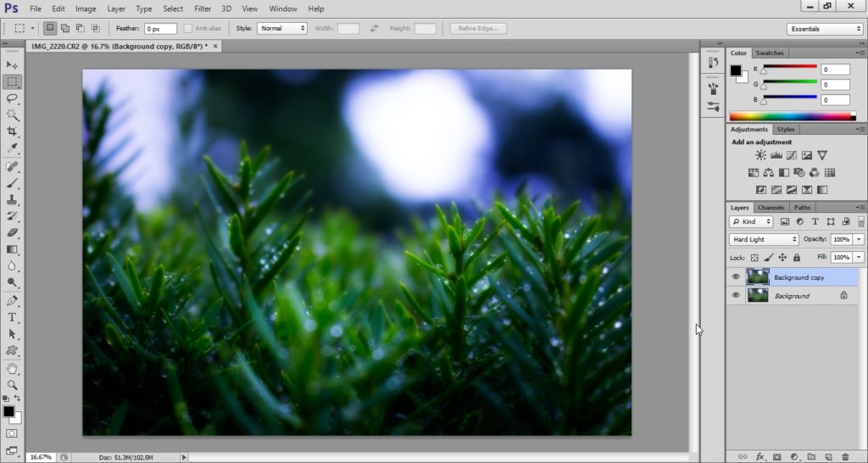
Task: Open the Filter menu
Action: pyautogui.click(x=203, y=8)
